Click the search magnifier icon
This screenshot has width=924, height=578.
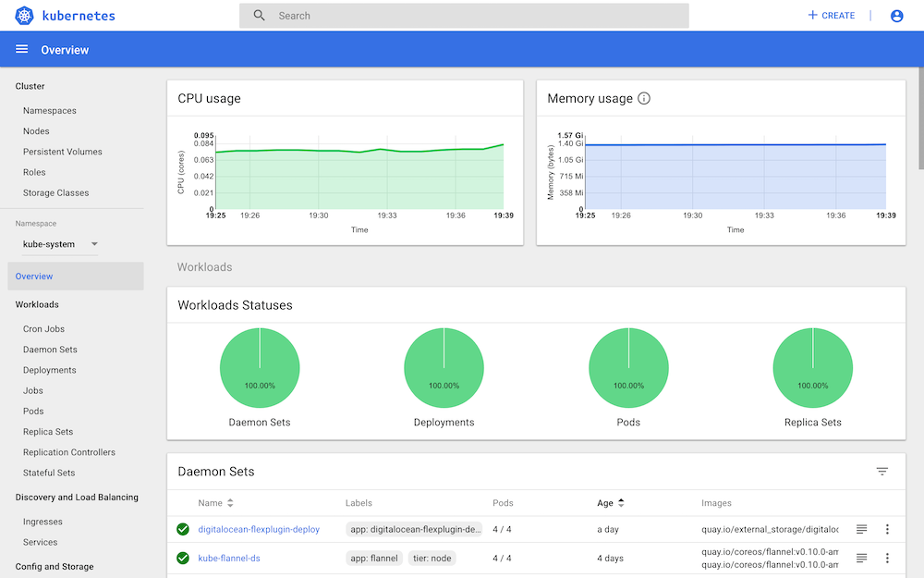tap(259, 15)
